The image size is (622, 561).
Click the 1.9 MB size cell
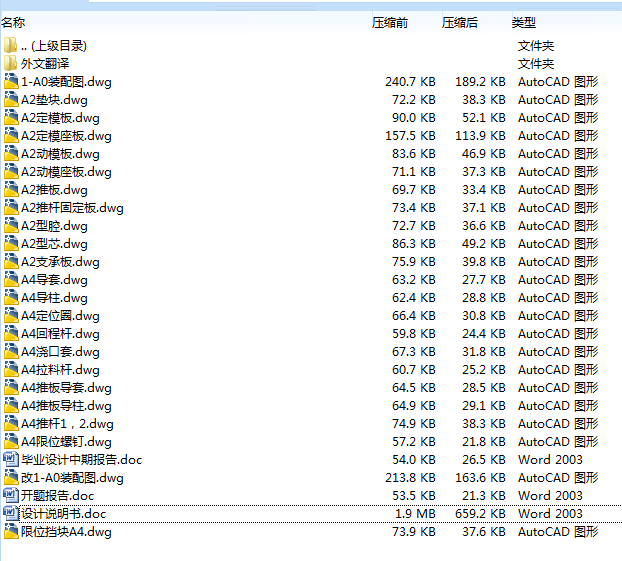pyautogui.click(x=415, y=513)
